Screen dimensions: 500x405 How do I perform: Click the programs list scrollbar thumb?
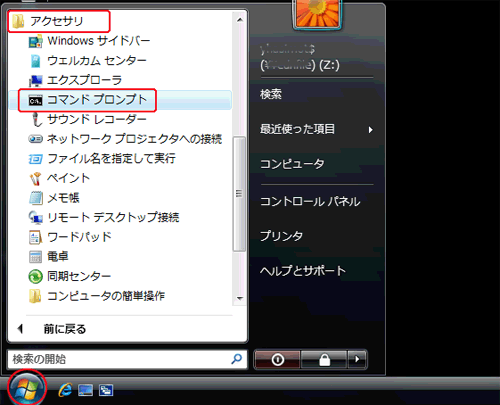(239, 193)
